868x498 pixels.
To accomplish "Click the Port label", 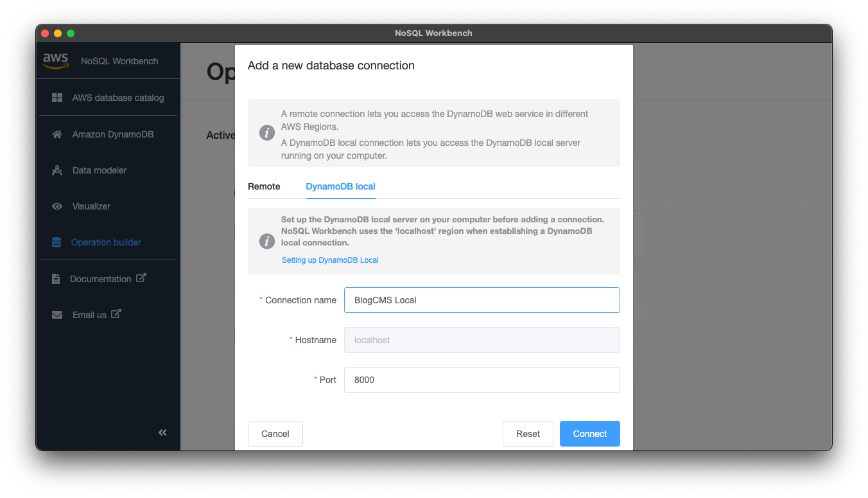I will (327, 380).
